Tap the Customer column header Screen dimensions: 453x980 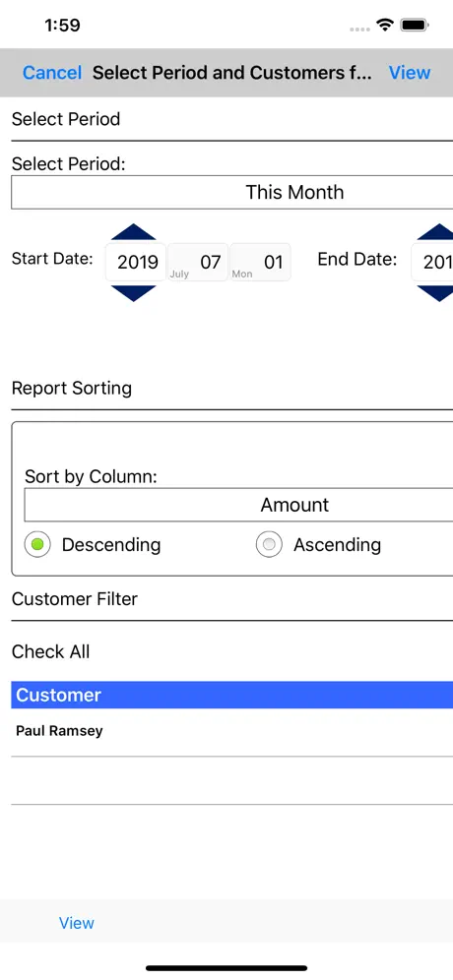click(x=232, y=695)
